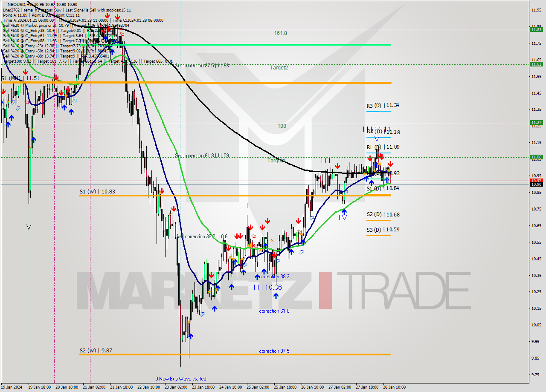This screenshot has height=392, width=546.
Task: Select the blue 'correction 61.8' label
Action: click(x=274, y=311)
